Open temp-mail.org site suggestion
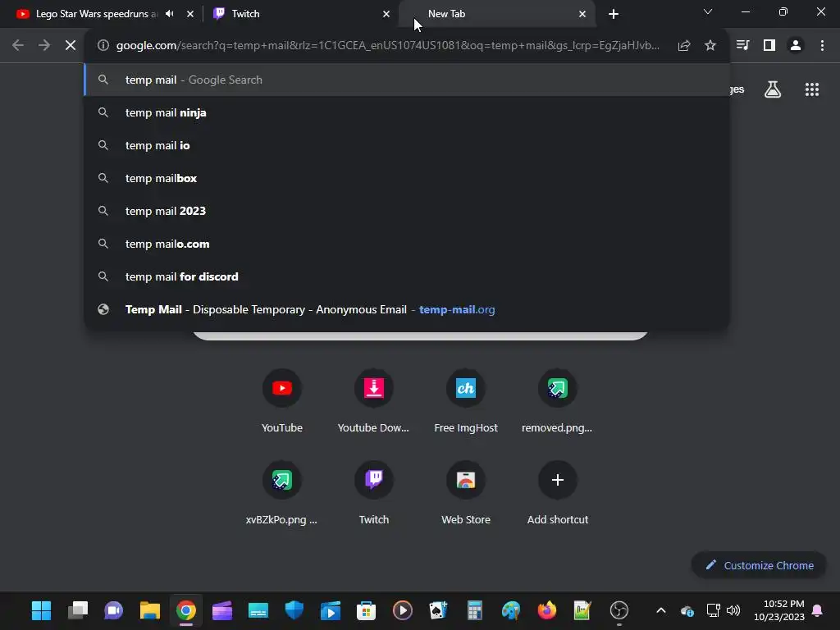This screenshot has height=630, width=840. coord(407,309)
